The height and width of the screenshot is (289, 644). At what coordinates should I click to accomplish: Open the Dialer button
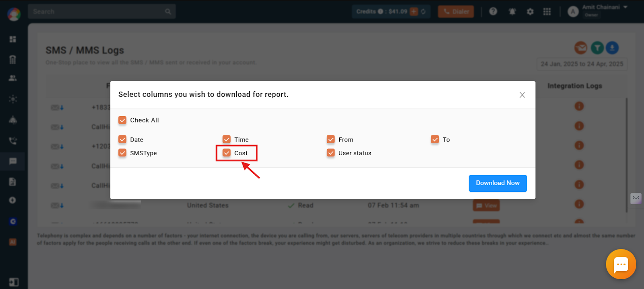pos(456,12)
